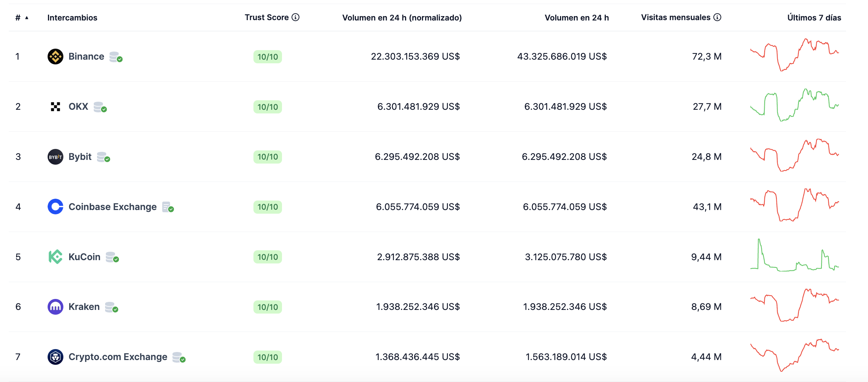
Task: Click the Trust Score info icon
Action: [x=296, y=17]
